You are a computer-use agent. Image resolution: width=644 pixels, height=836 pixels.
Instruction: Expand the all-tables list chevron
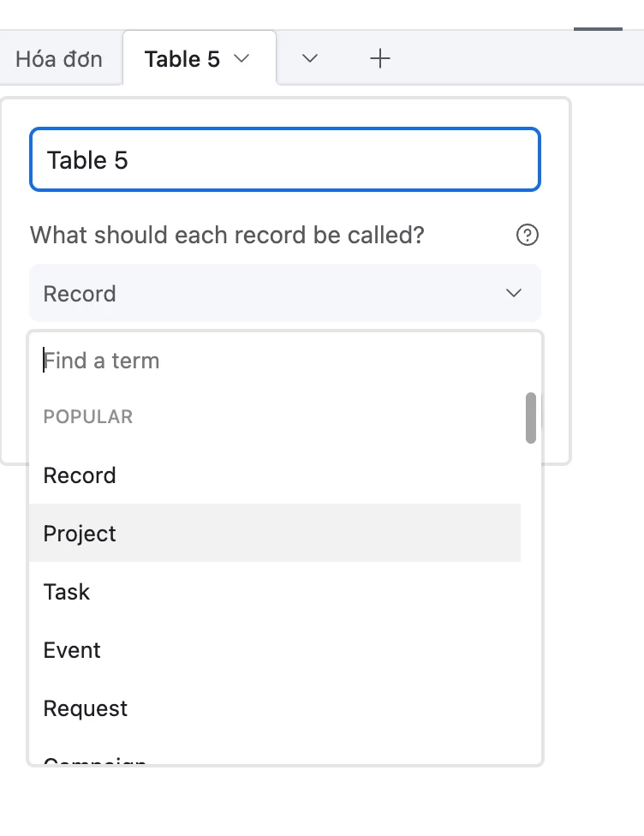(310, 58)
